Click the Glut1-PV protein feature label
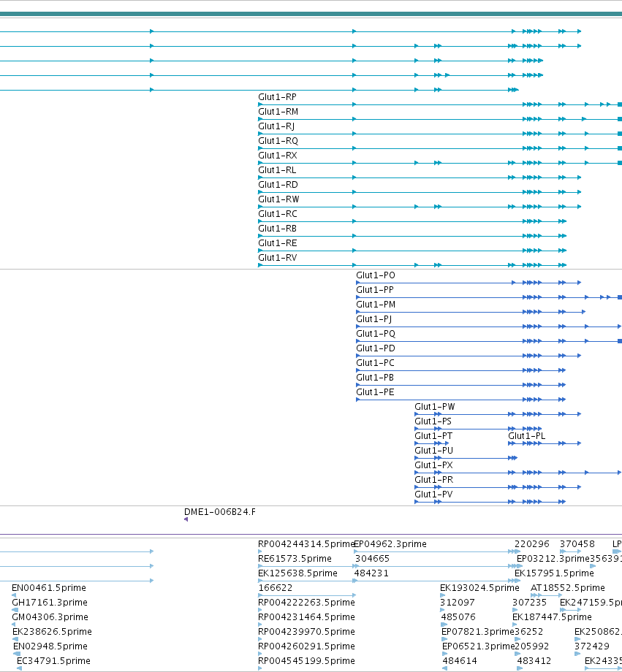 point(433,495)
